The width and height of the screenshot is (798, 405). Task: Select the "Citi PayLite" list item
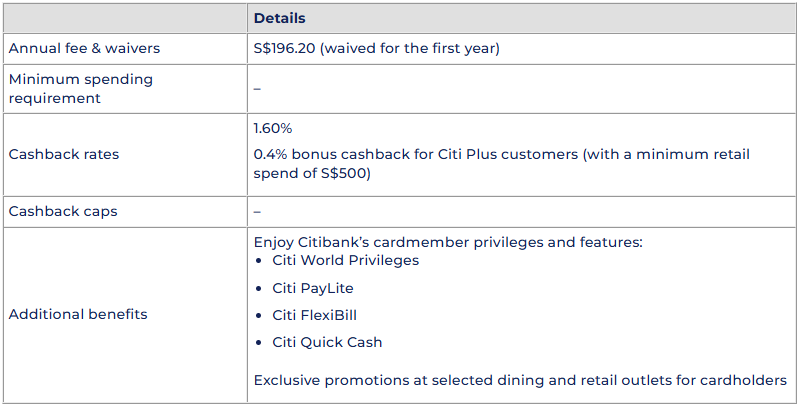312,288
